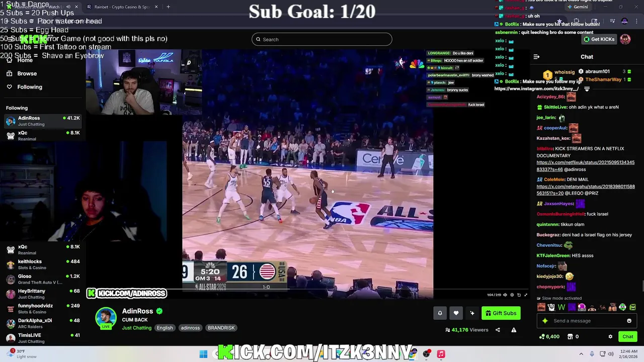Open Gemini in the browser toolbar
The height and width of the screenshot is (362, 644).
[577, 7]
